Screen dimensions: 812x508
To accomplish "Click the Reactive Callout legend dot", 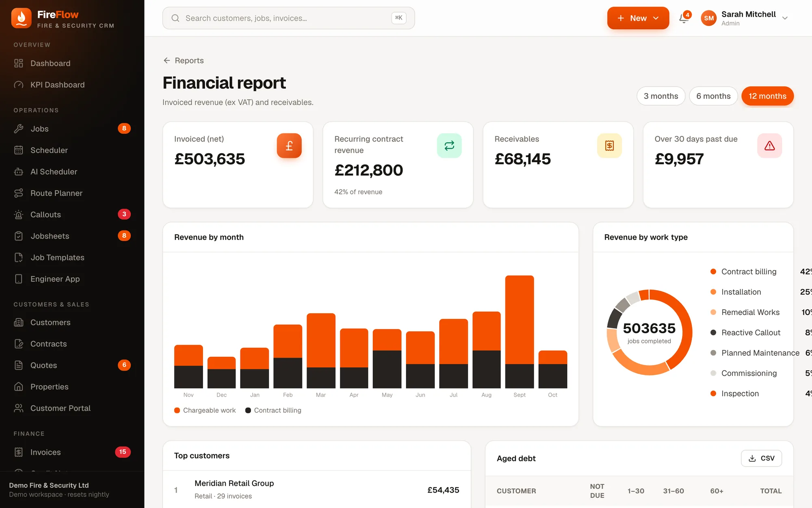I will pos(713,332).
